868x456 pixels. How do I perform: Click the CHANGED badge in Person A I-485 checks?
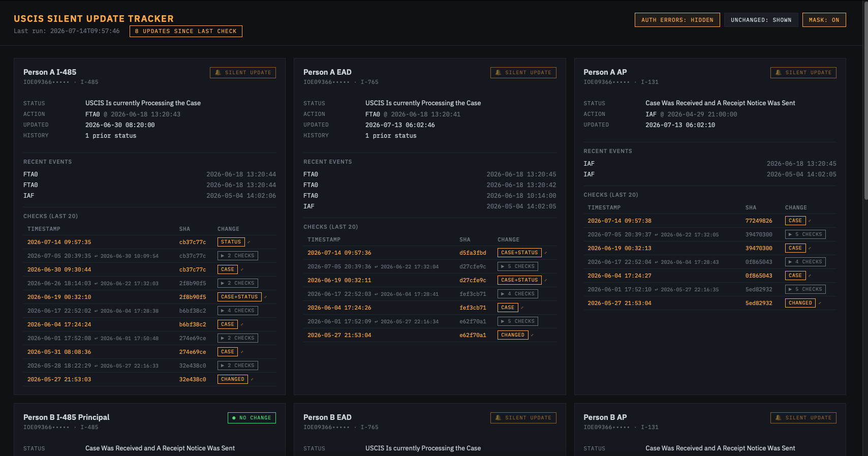click(x=233, y=379)
